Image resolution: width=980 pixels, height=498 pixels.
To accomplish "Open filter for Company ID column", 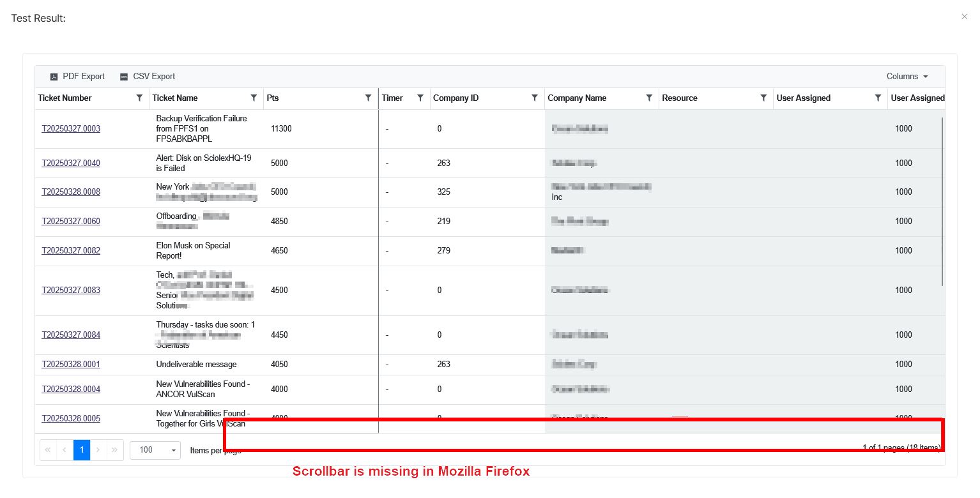I will click(534, 98).
